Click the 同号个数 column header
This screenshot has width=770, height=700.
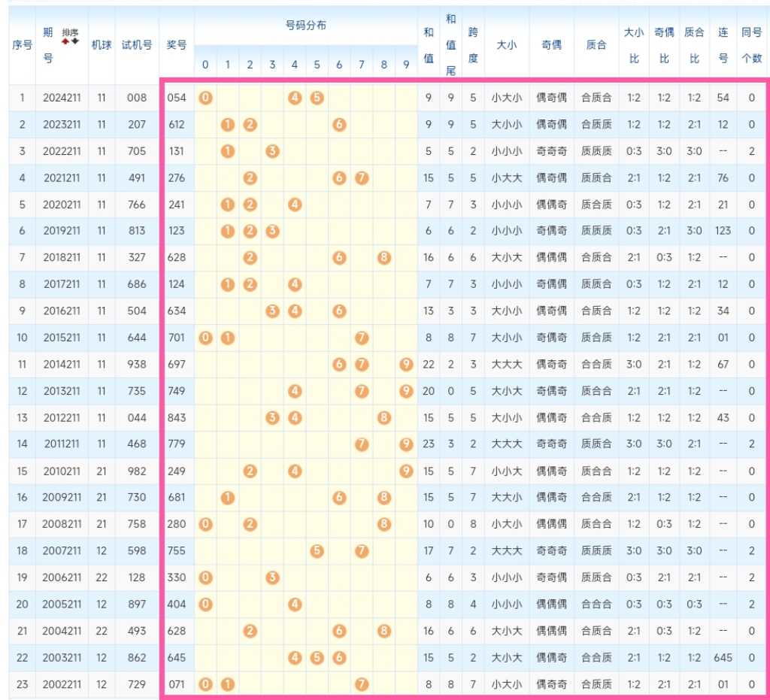click(x=751, y=44)
